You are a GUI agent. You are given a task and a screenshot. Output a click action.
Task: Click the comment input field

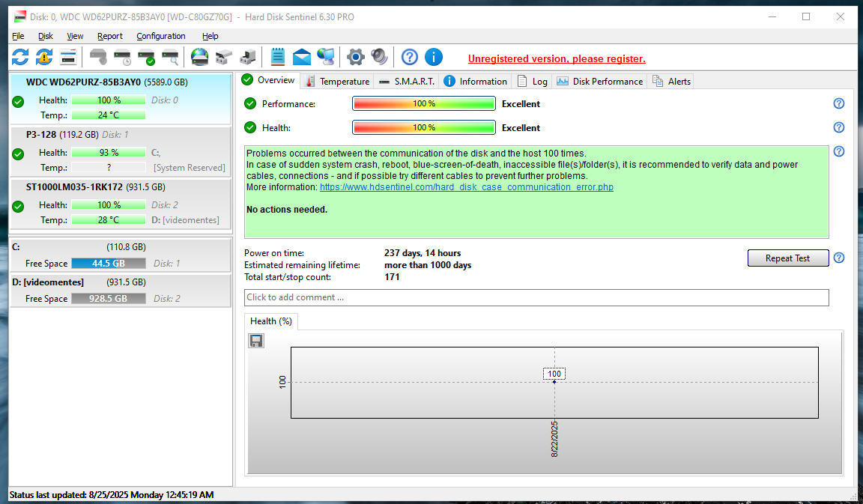[536, 297]
